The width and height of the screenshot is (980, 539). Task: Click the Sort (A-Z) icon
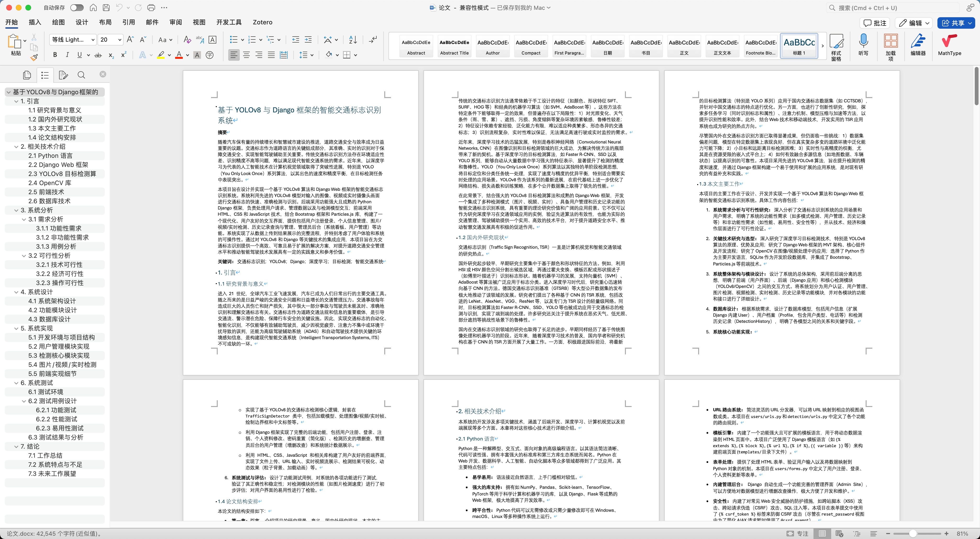[x=353, y=39]
